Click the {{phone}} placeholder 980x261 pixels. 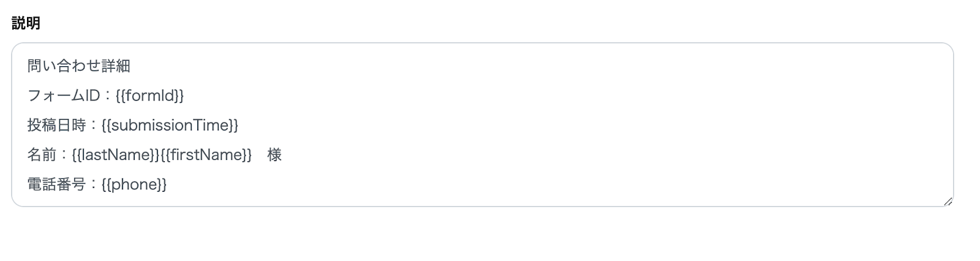[134, 184]
